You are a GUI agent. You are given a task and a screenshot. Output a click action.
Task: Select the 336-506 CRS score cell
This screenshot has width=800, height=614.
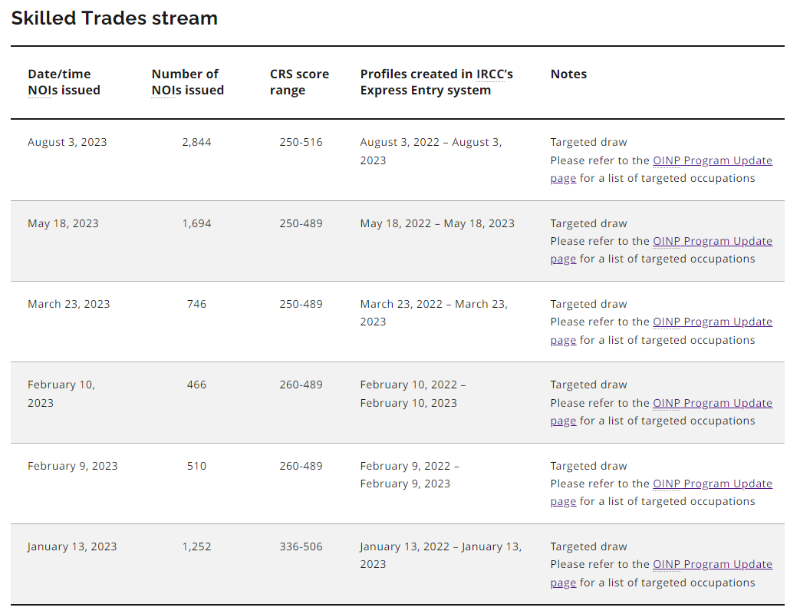[301, 547]
